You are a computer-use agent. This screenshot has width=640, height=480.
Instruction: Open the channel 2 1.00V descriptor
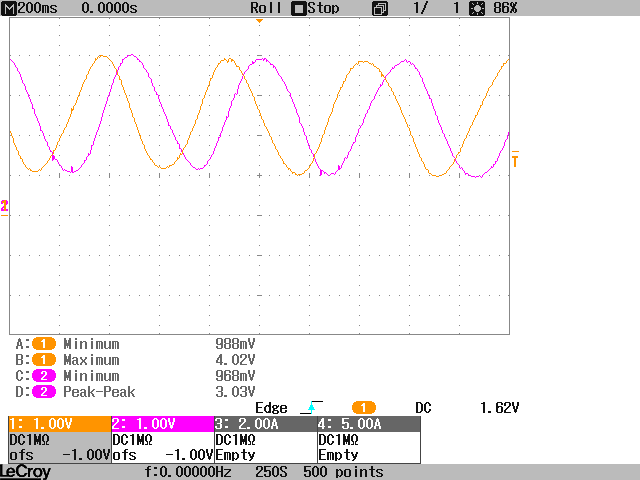(162, 424)
